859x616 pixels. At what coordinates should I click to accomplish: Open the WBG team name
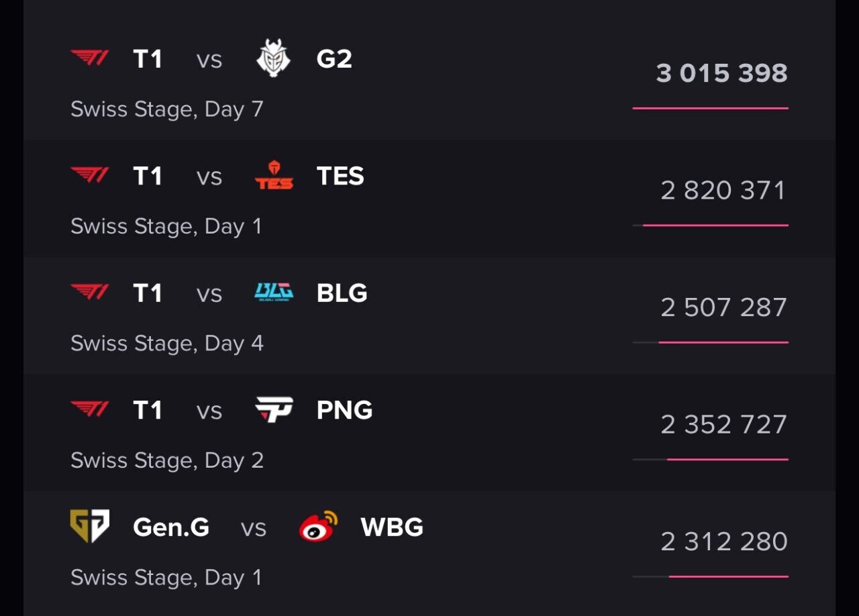(392, 527)
